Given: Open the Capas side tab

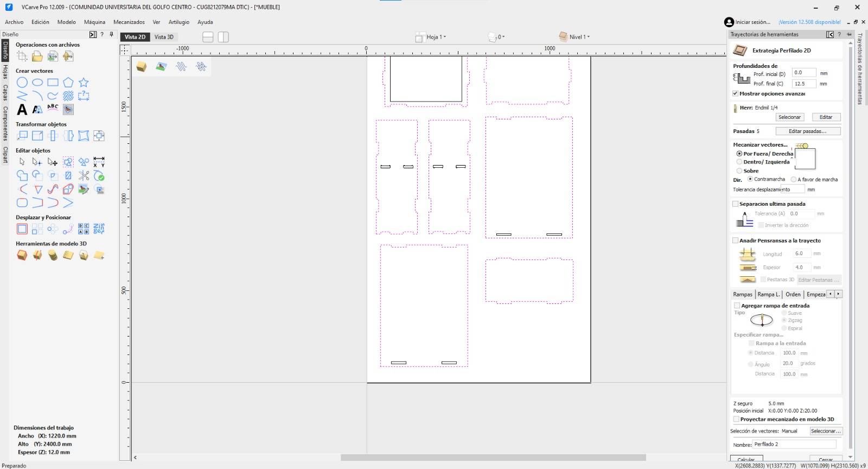Looking at the screenshot, I should coord(5,92).
